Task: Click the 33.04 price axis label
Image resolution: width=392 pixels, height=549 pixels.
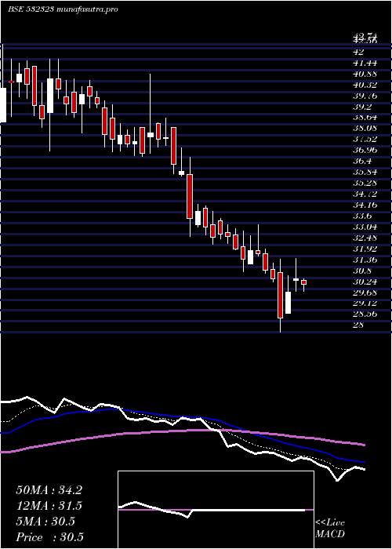Action: pyautogui.click(x=365, y=227)
